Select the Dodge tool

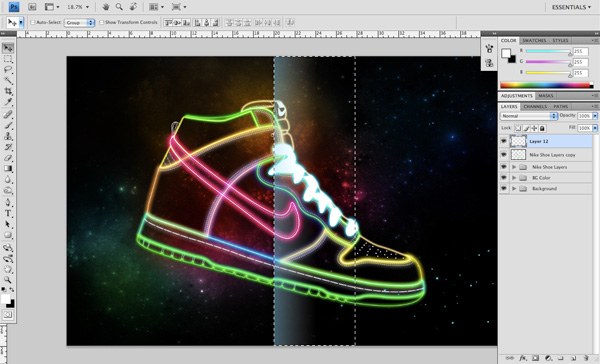pyautogui.click(x=8, y=190)
